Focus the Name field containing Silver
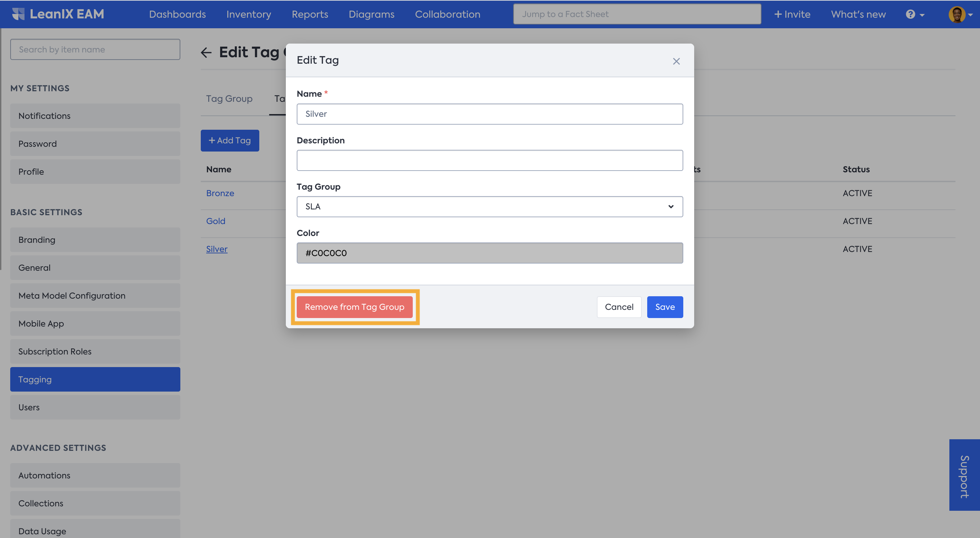Image resolution: width=980 pixels, height=538 pixels. (x=489, y=114)
